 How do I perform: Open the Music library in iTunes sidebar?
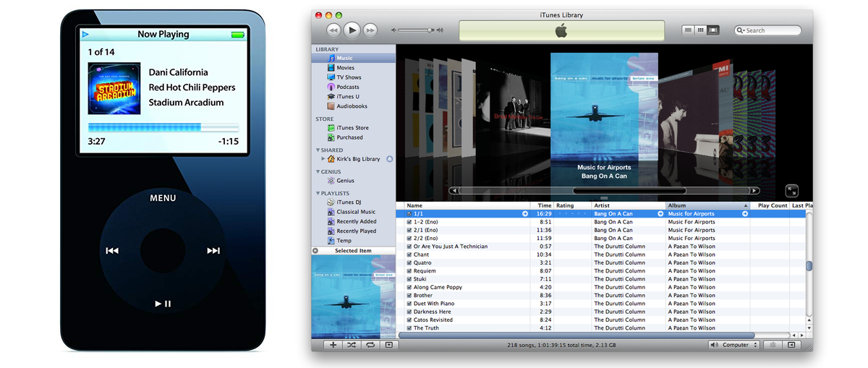[354, 58]
